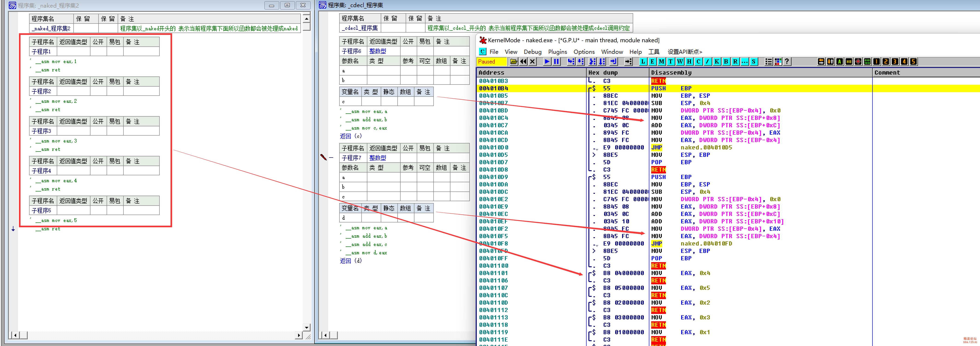The image size is (980, 346).
Task: Click the Open file folder icon
Action: tap(514, 62)
